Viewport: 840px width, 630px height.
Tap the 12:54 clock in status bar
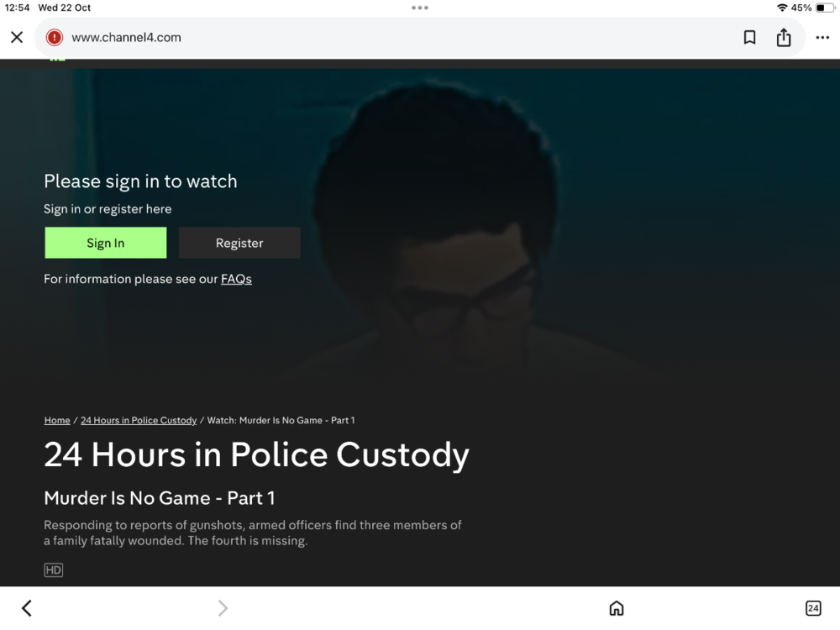click(x=17, y=8)
